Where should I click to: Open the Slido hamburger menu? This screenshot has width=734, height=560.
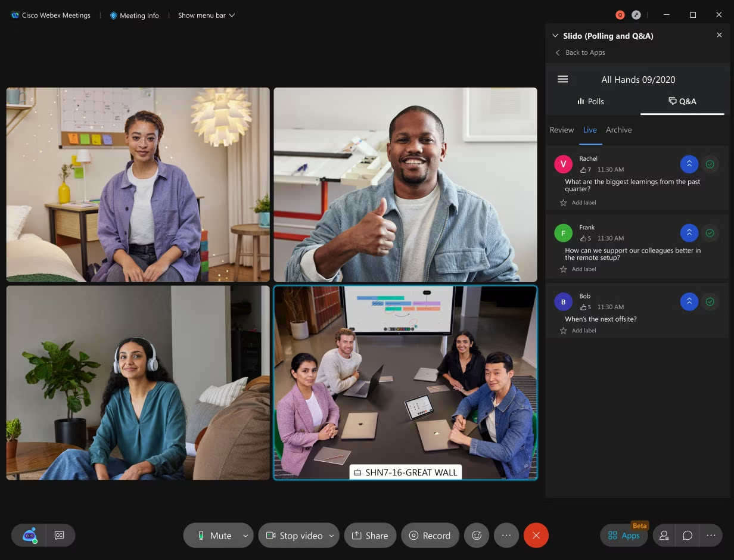[x=562, y=79]
